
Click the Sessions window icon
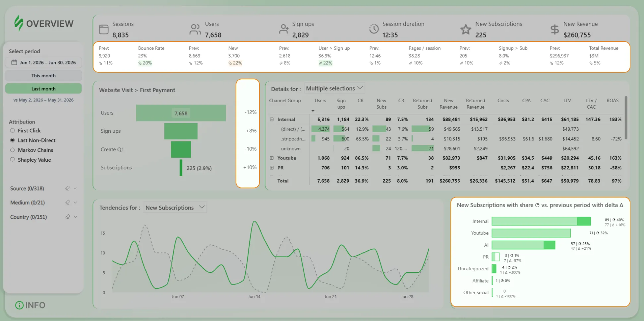click(104, 30)
